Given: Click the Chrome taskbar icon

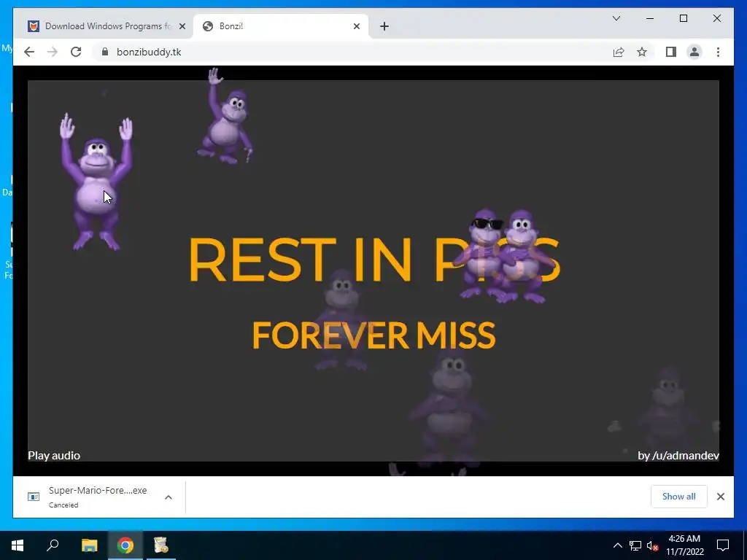Looking at the screenshot, I should coord(125,545).
